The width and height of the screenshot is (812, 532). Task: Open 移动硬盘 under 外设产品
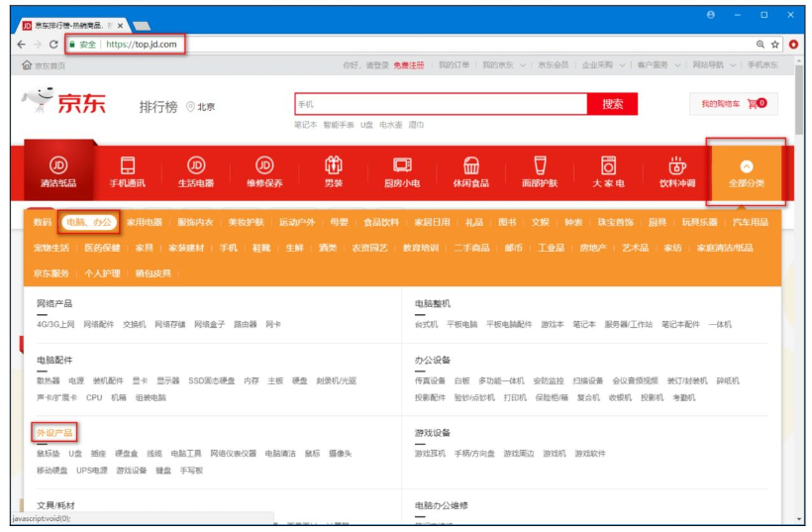pyautogui.click(x=51, y=471)
